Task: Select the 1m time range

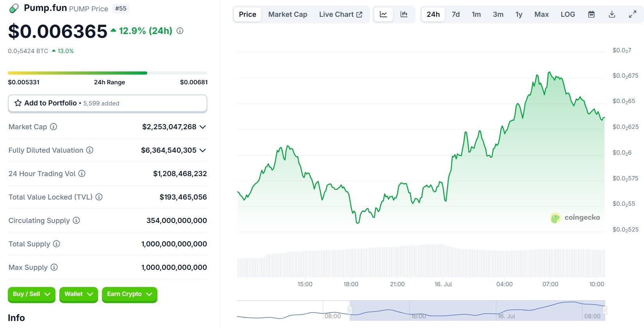Action: tap(476, 14)
